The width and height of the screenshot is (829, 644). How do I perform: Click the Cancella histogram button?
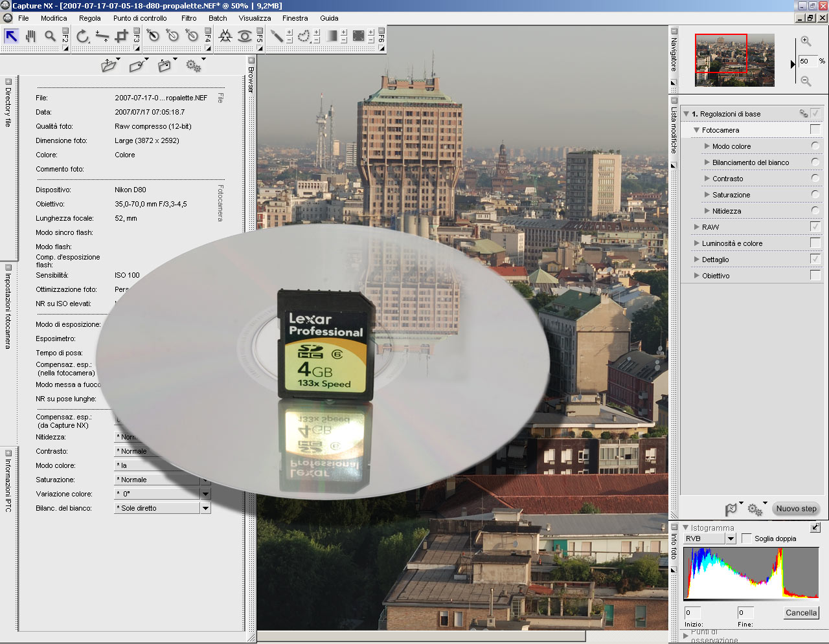point(801,612)
